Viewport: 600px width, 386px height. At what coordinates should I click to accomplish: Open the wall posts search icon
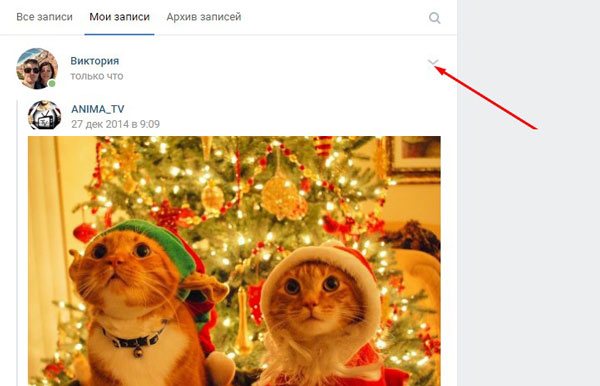click(x=434, y=18)
